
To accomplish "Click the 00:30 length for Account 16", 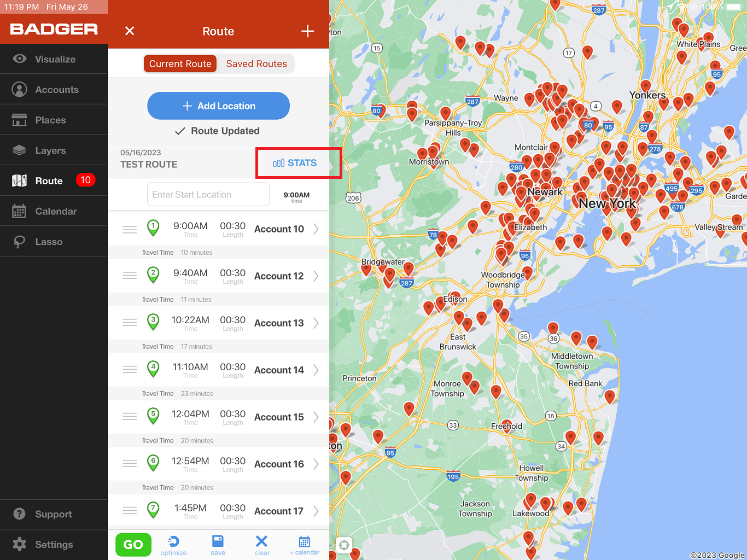I will pos(232,461).
